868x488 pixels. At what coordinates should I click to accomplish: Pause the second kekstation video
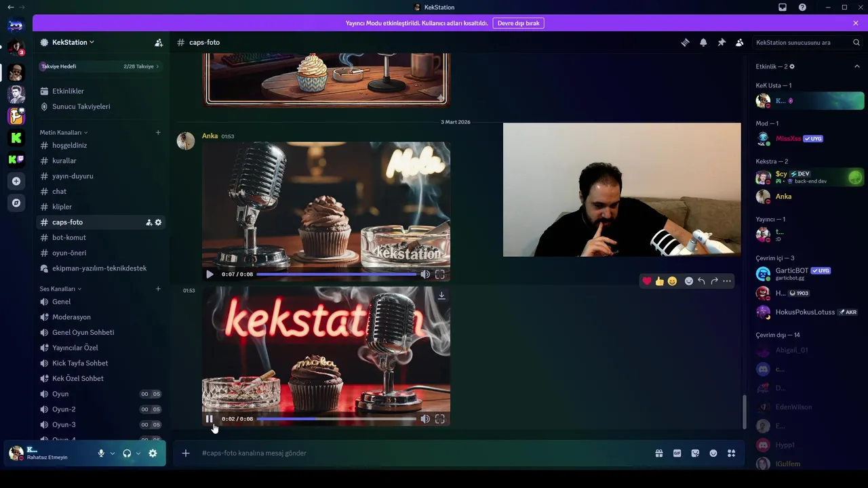tap(210, 419)
